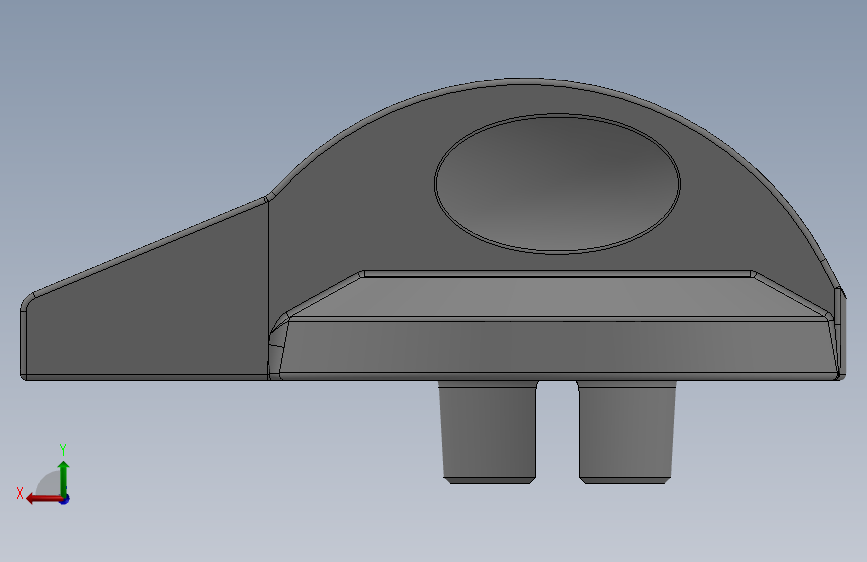The width and height of the screenshot is (867, 562).
Task: Click the red X label on the triad
Action: pyautogui.click(x=20, y=493)
